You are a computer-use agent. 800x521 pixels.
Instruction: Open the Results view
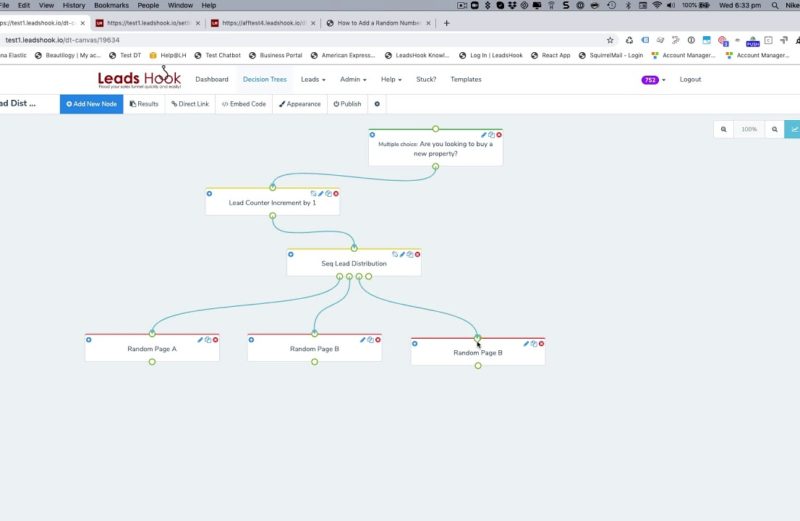144,104
